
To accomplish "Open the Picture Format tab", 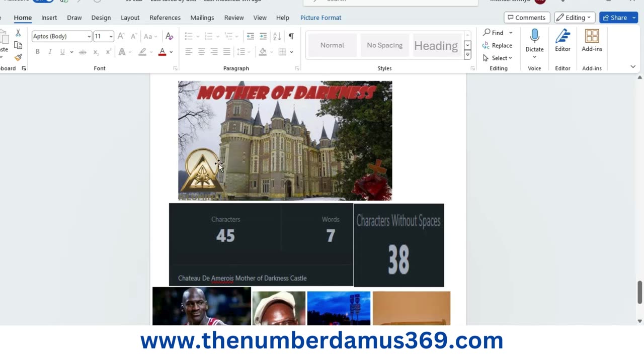I will click(320, 18).
